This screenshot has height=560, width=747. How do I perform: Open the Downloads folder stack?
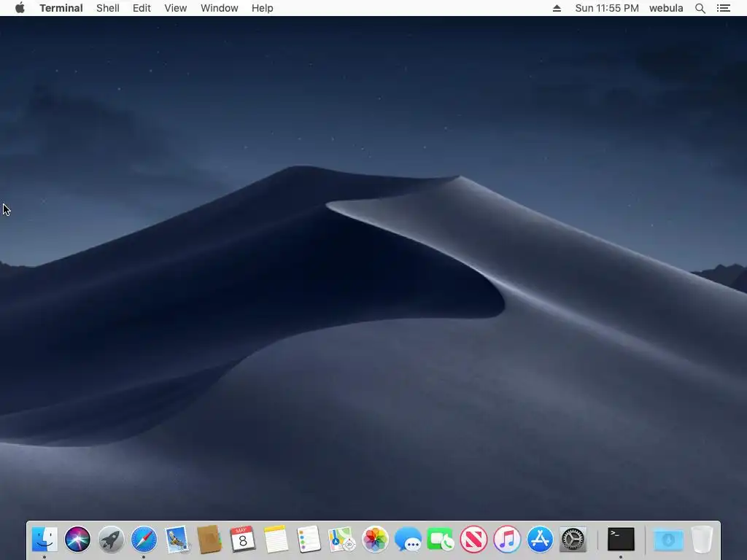tap(668, 540)
